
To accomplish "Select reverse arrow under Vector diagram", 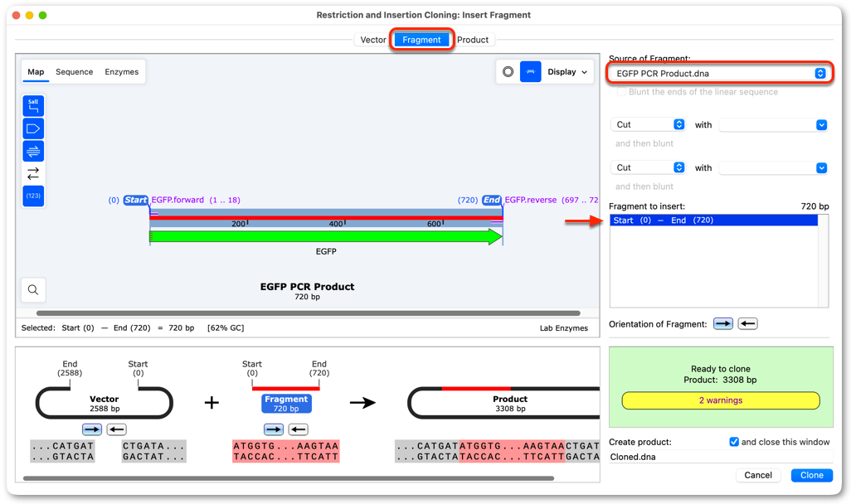I will (117, 429).
